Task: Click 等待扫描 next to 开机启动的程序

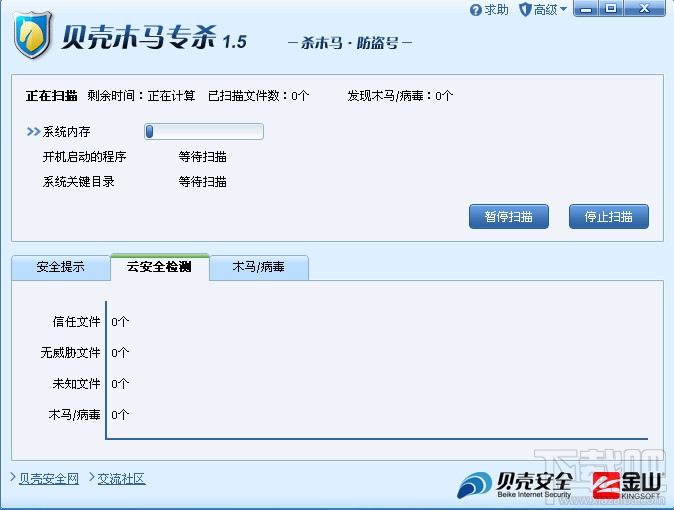Action: 202,157
